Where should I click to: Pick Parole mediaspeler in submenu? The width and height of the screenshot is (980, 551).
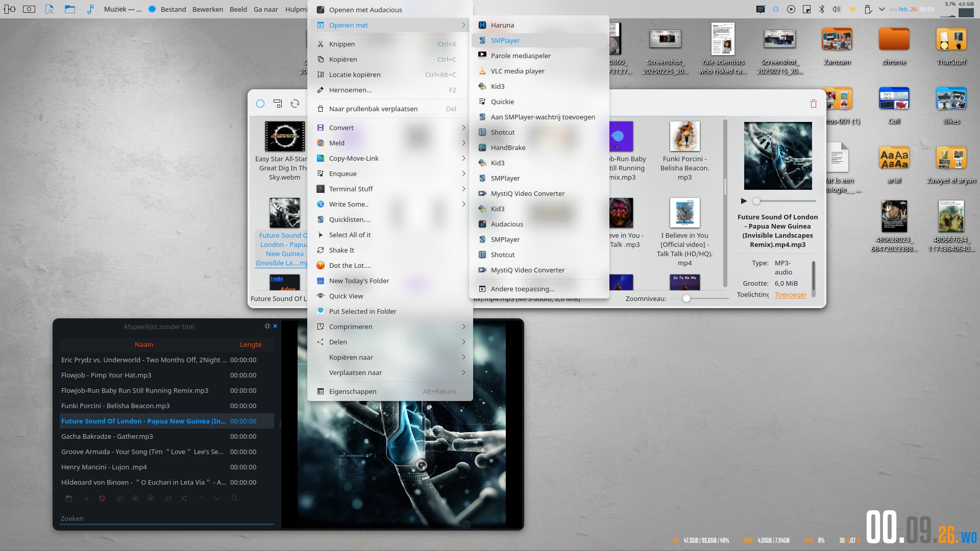coord(539,56)
